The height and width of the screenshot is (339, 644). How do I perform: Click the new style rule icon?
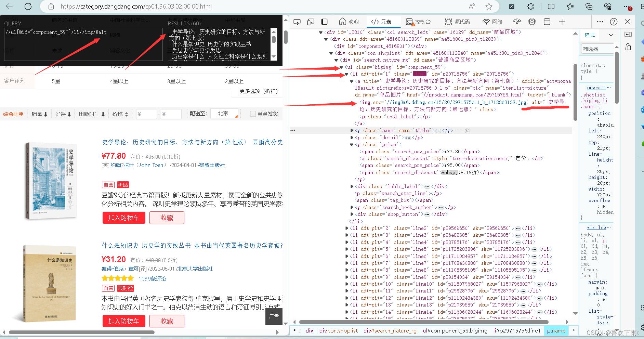point(628,47)
